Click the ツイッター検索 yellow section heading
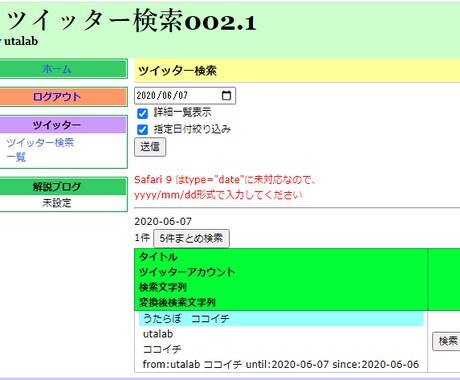 pyautogui.click(x=177, y=70)
